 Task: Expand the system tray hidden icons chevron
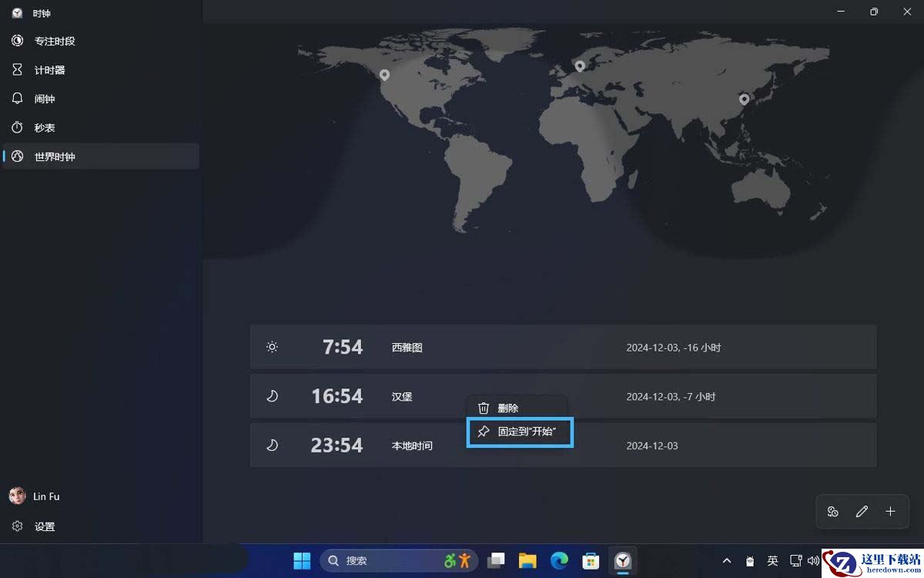point(726,560)
